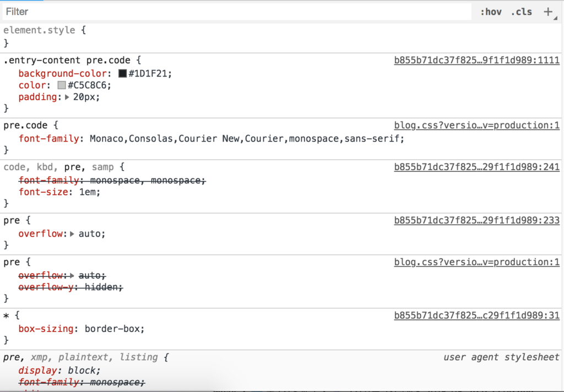This screenshot has height=392, width=564.
Task: Edit the border-box value
Action: pyautogui.click(x=112, y=329)
